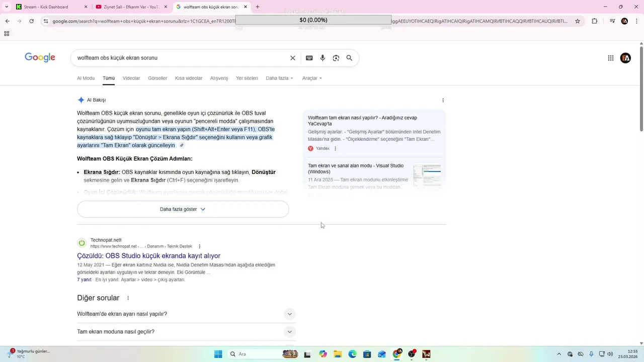Image resolution: width=644 pixels, height=362 pixels.
Task: Open a new browser tab
Action: [x=258, y=7]
